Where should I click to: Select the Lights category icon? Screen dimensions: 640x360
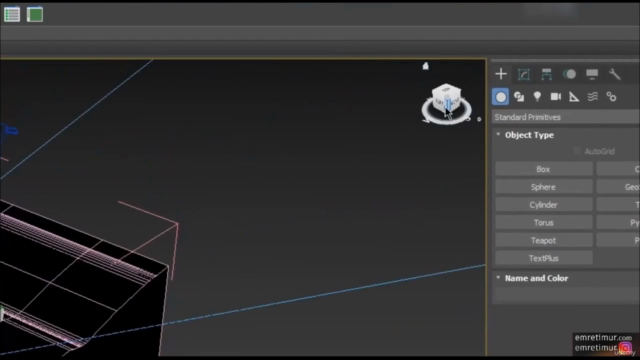(x=537, y=97)
